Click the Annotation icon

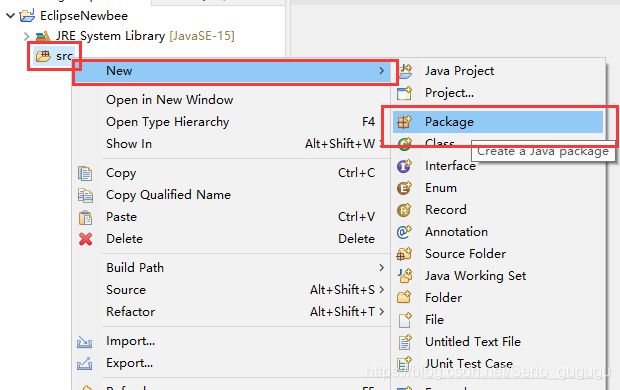404,232
